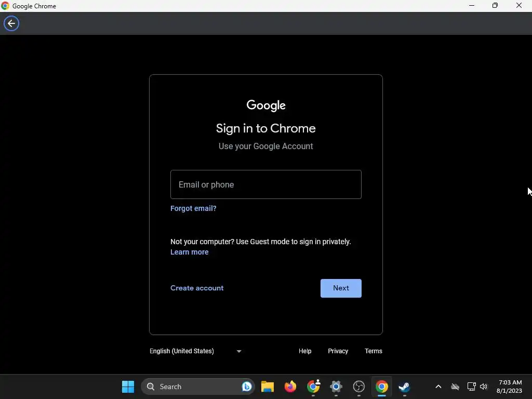Click the Use your Google Account text
Viewport: 532px width, 399px height.
pos(265,146)
